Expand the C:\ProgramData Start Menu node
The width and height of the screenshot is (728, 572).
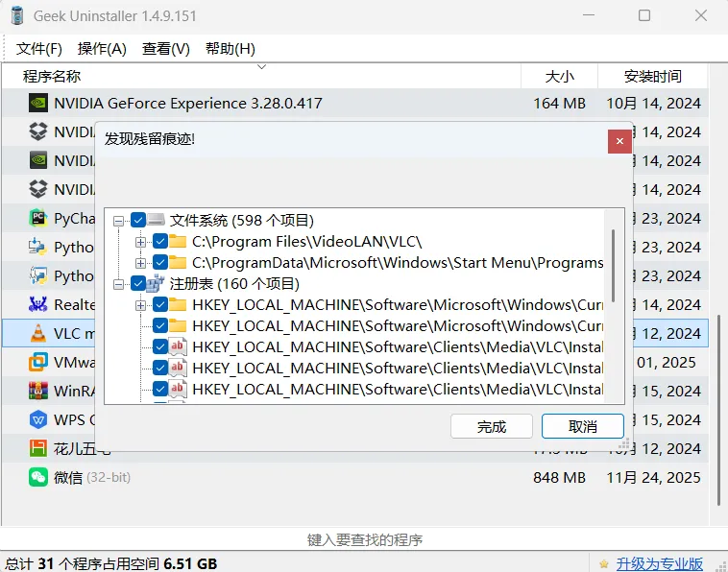coord(140,263)
